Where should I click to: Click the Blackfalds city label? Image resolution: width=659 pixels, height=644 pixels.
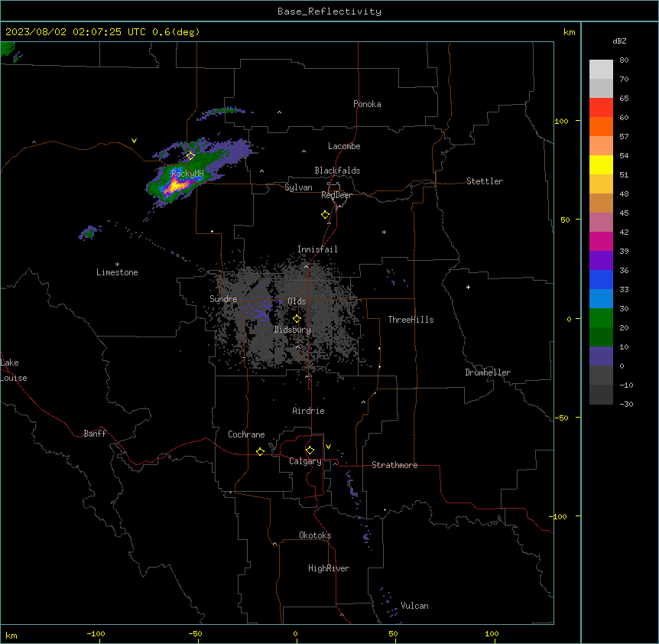coord(337,171)
